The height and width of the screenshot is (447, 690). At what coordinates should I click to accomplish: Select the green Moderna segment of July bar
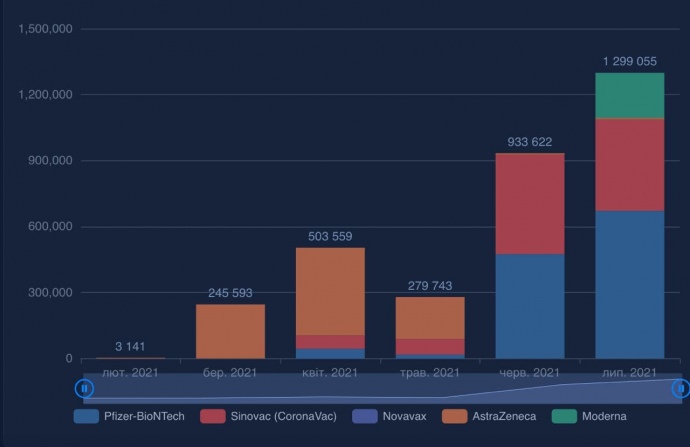pos(629,96)
